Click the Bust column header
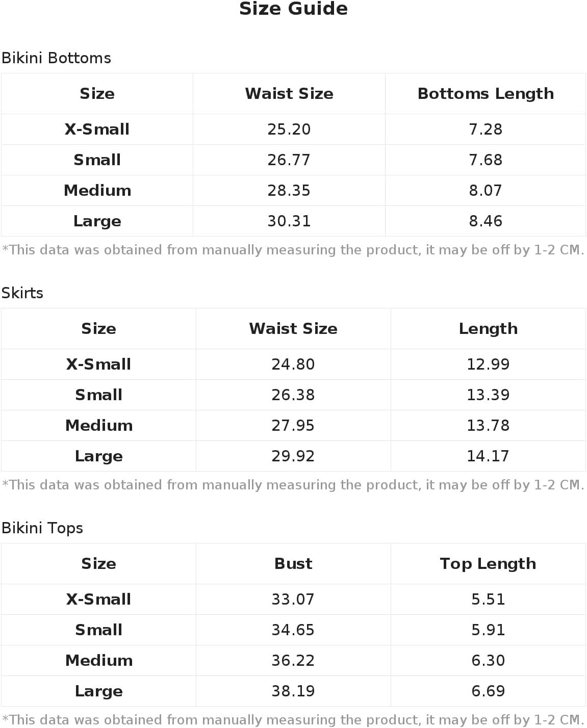This screenshot has width=587, height=728. tap(293, 564)
